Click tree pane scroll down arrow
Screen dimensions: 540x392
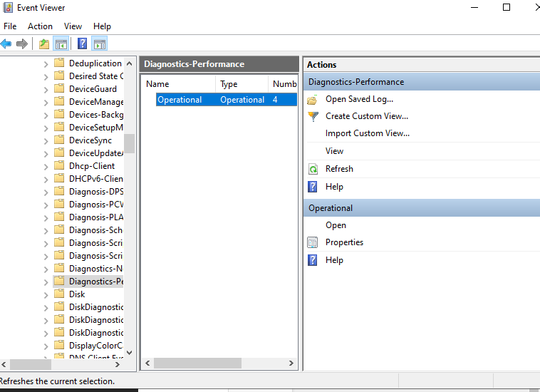(x=130, y=352)
